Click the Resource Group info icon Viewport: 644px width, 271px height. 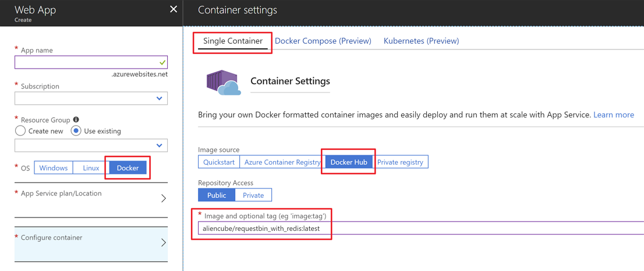tap(76, 120)
